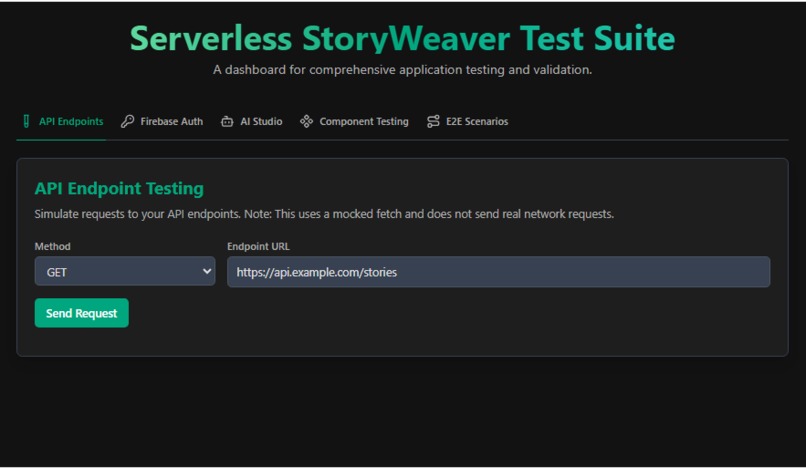Click the component icon beside Component Testing
806x468 pixels.
(306, 121)
